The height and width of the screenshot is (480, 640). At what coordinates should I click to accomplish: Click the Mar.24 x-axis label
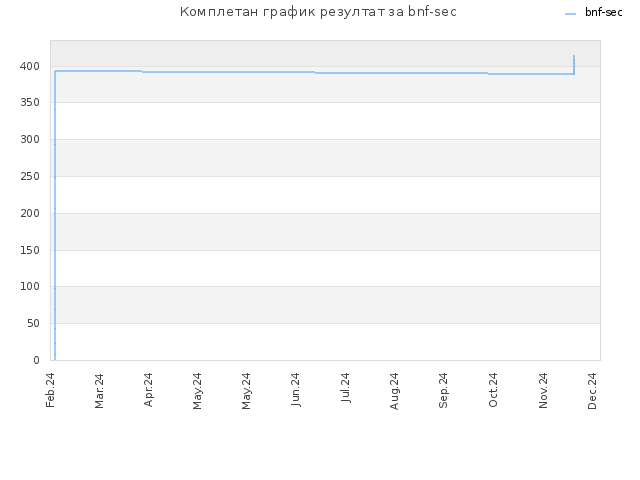(x=99, y=391)
